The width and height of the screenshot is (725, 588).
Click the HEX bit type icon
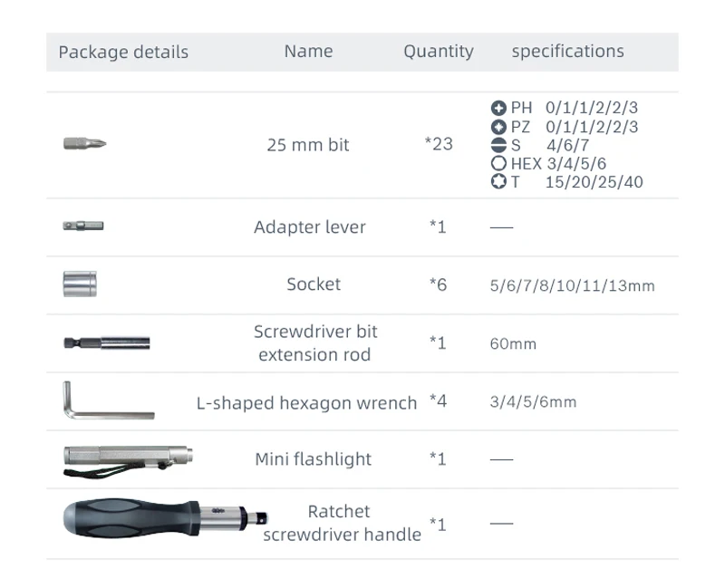(x=498, y=164)
